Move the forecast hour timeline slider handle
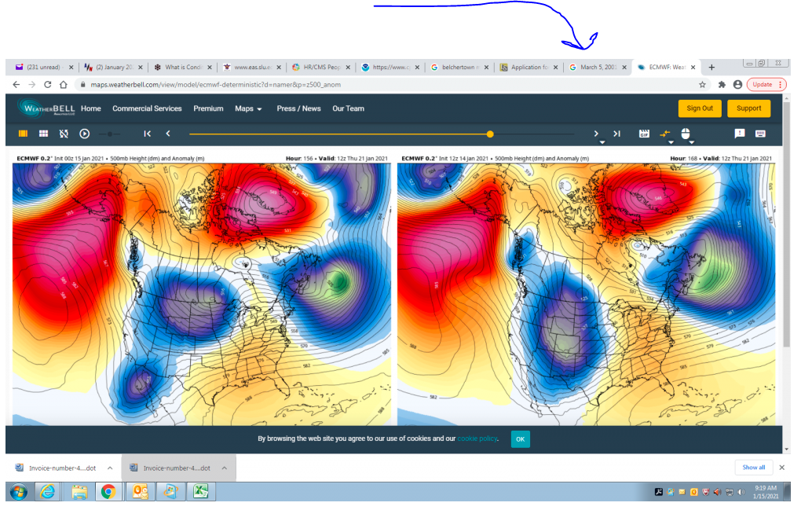The image size is (812, 510). coord(490,134)
